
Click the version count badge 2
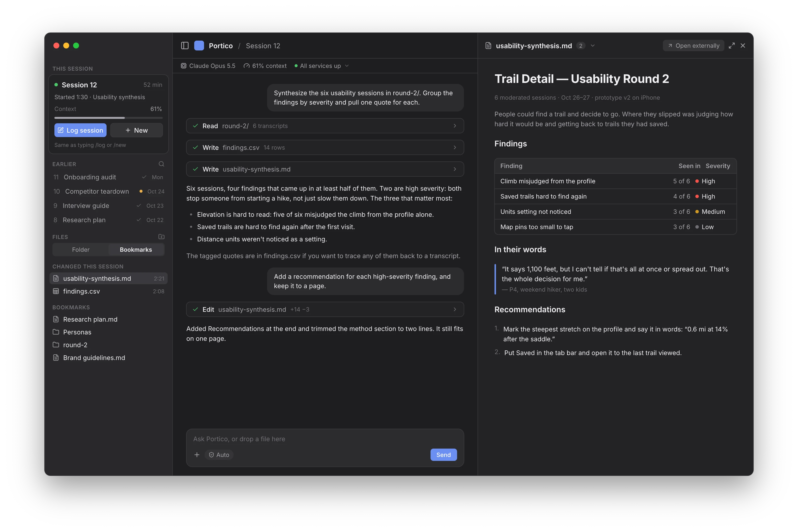[x=580, y=46]
